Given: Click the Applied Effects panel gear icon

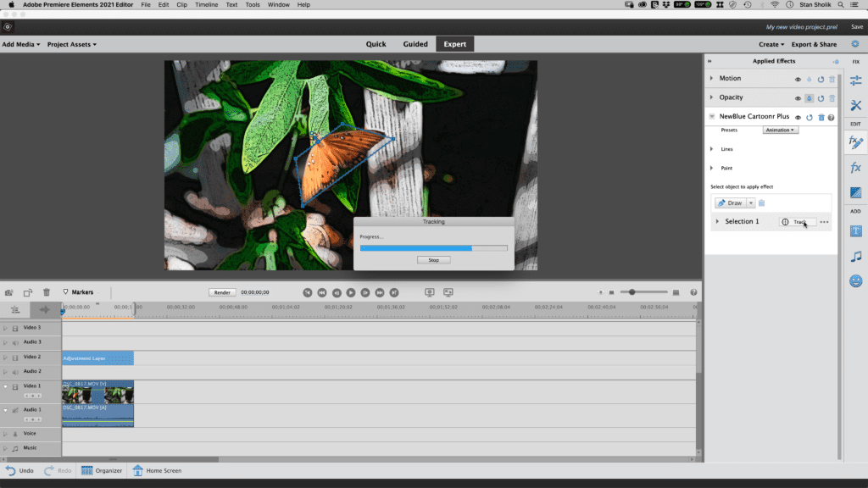Looking at the screenshot, I should [x=836, y=61].
